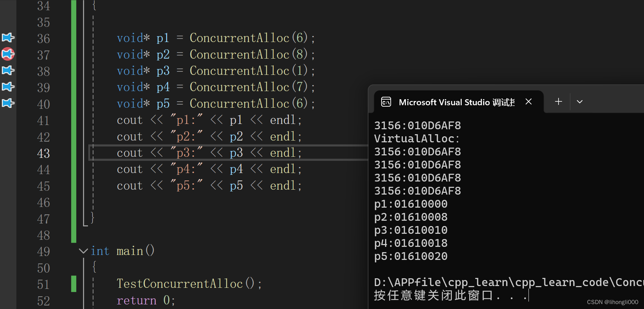This screenshot has width=644, height=309.
Task: Click p2:01610008 output in console
Action: click(x=411, y=217)
